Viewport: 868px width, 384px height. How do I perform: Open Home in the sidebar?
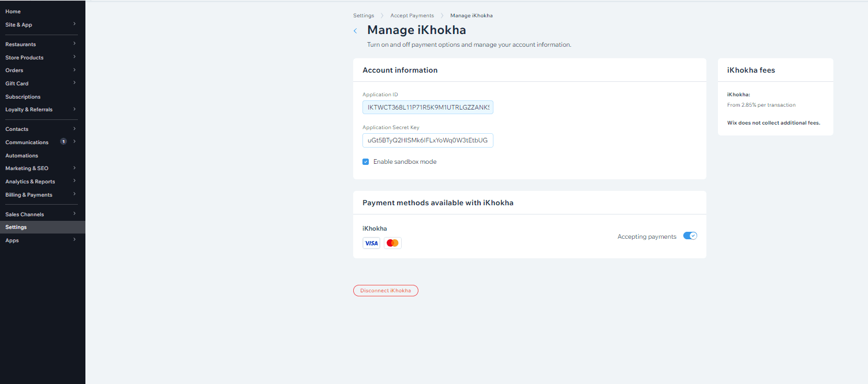click(x=13, y=12)
